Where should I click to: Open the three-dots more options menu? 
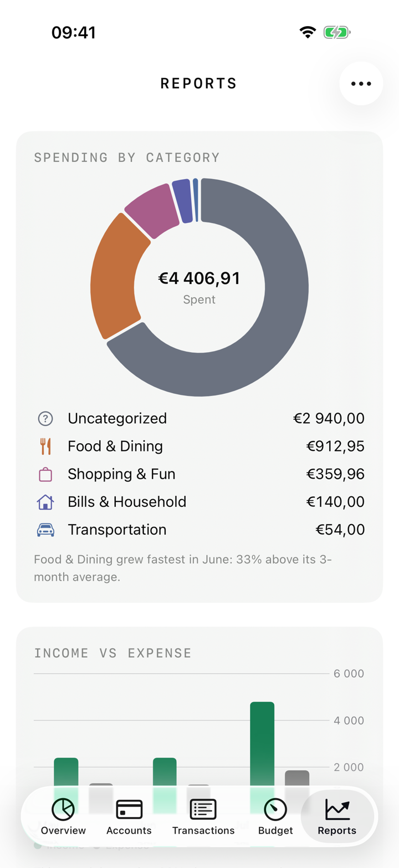click(x=361, y=84)
